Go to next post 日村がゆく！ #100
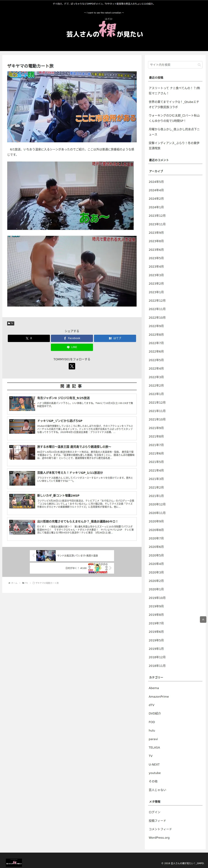The width and height of the screenshot is (208, 868). (x=72, y=568)
